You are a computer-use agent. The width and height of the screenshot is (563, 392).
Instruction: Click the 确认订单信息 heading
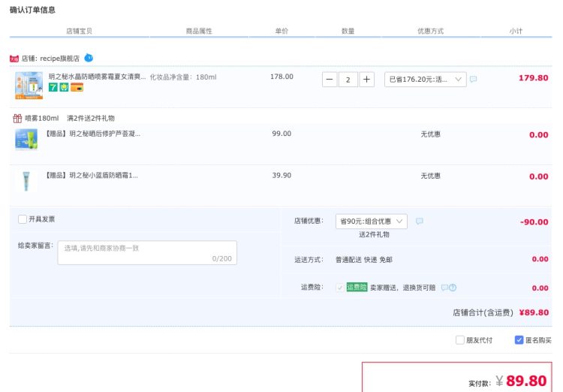tap(32, 10)
